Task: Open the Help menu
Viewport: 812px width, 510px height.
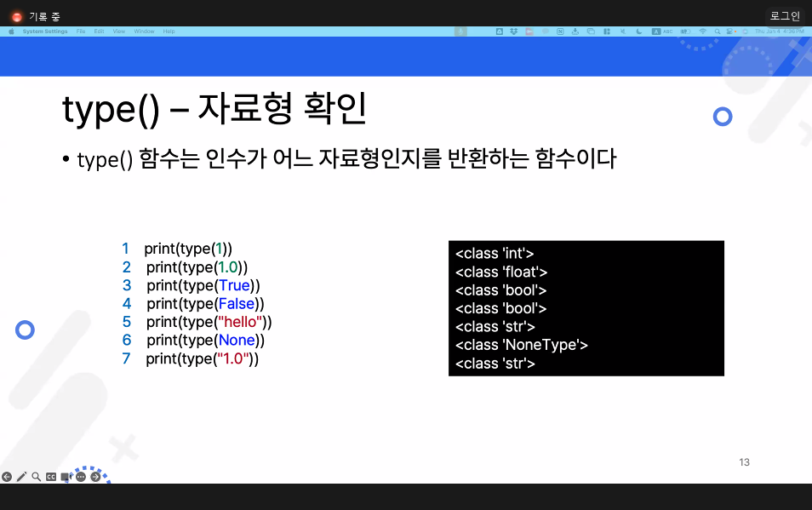Action: (x=169, y=32)
